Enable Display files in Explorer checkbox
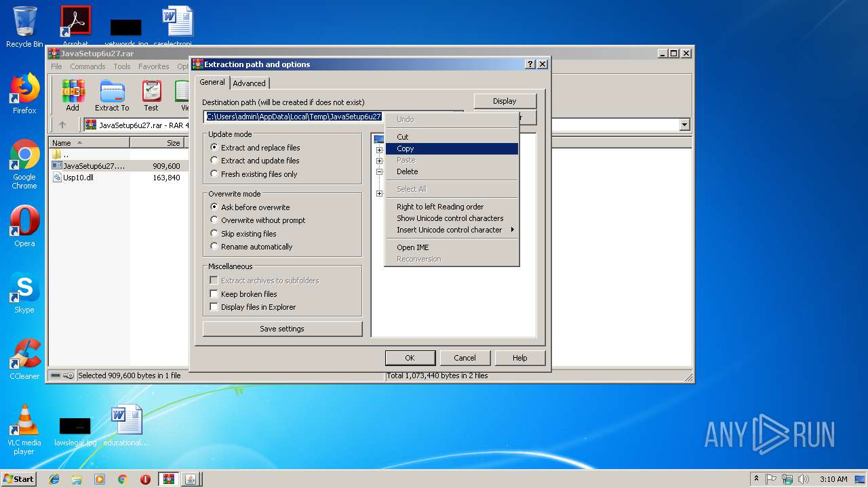868x488 pixels. 214,307
